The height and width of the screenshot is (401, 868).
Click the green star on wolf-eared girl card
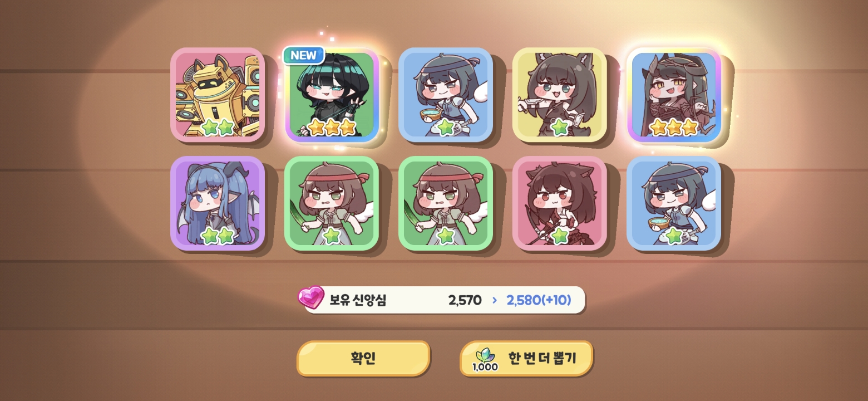pos(560,128)
